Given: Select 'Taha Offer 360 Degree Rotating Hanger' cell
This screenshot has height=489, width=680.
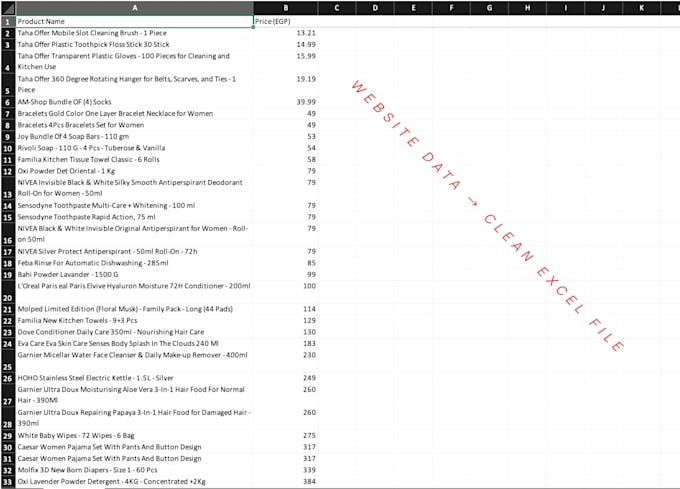Looking at the screenshot, I should pyautogui.click(x=134, y=85).
